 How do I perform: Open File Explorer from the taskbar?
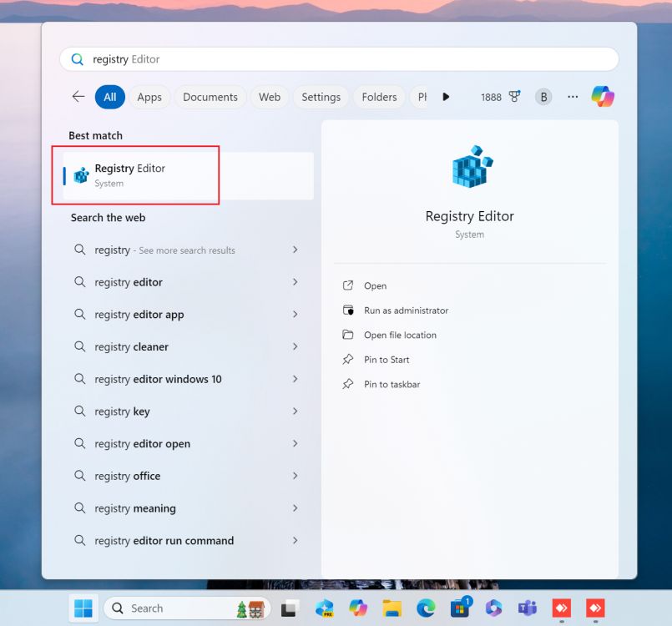coord(392,608)
